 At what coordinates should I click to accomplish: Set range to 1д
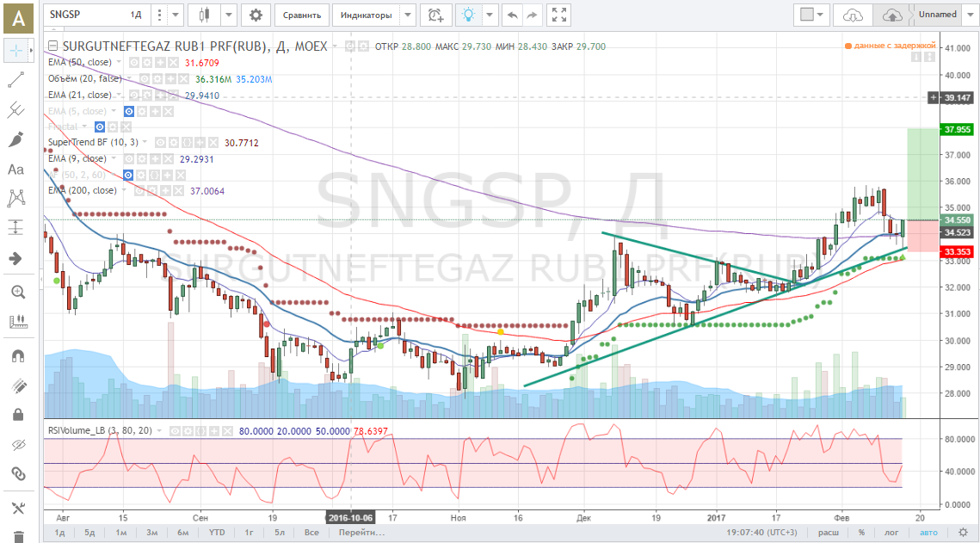tap(60, 533)
